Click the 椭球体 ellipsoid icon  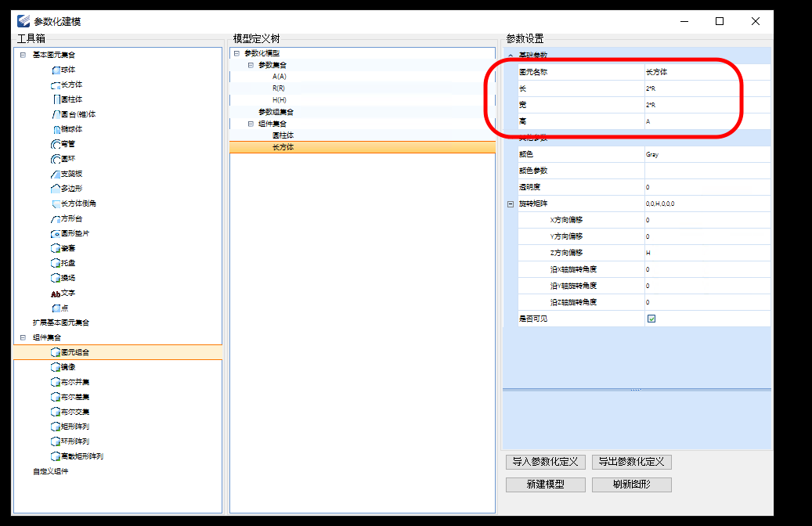tap(57, 129)
